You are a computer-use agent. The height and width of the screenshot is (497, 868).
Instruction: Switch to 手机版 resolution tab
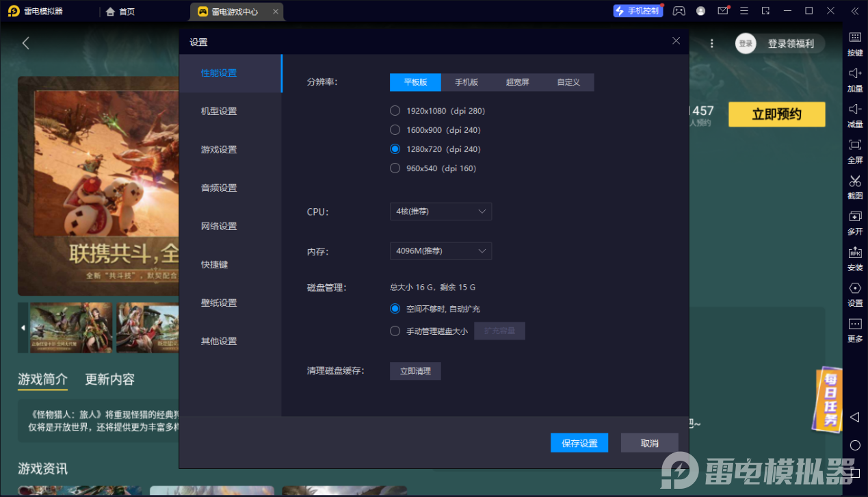[x=466, y=82]
